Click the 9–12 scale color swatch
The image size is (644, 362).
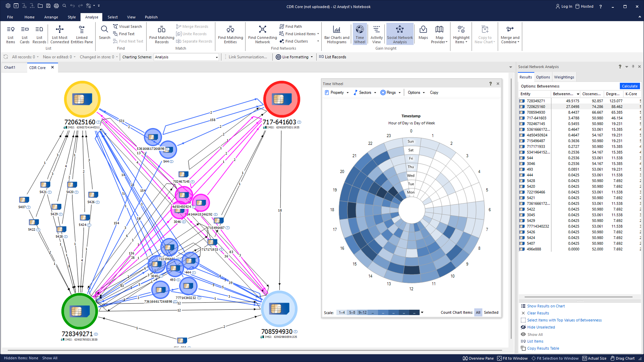coord(362,312)
